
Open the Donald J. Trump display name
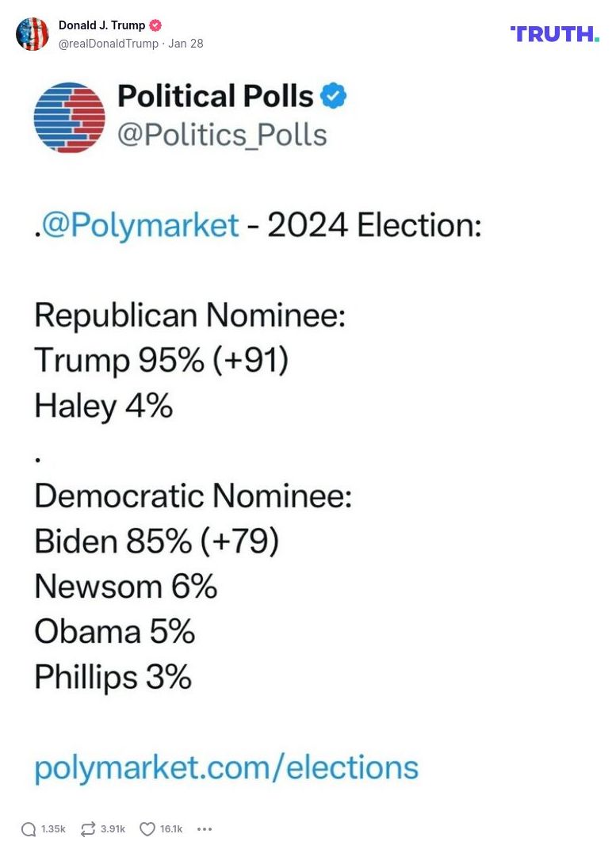pos(101,25)
